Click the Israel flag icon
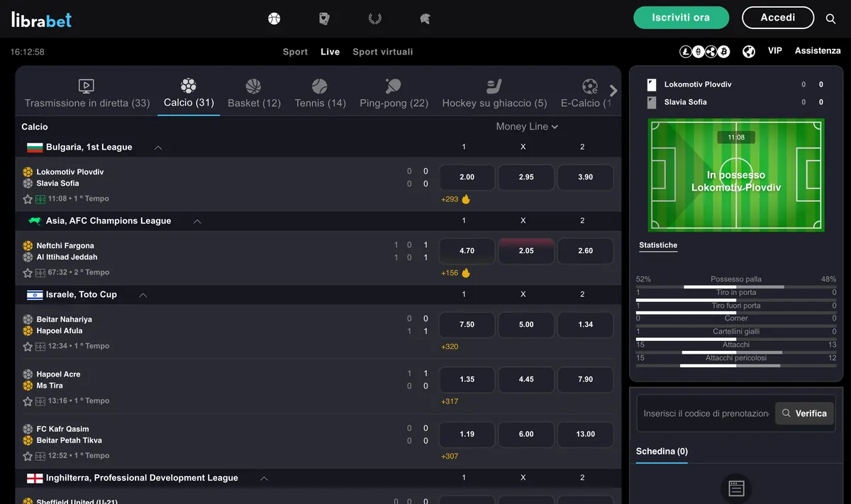Viewport: 851px width, 504px height. [x=35, y=295]
